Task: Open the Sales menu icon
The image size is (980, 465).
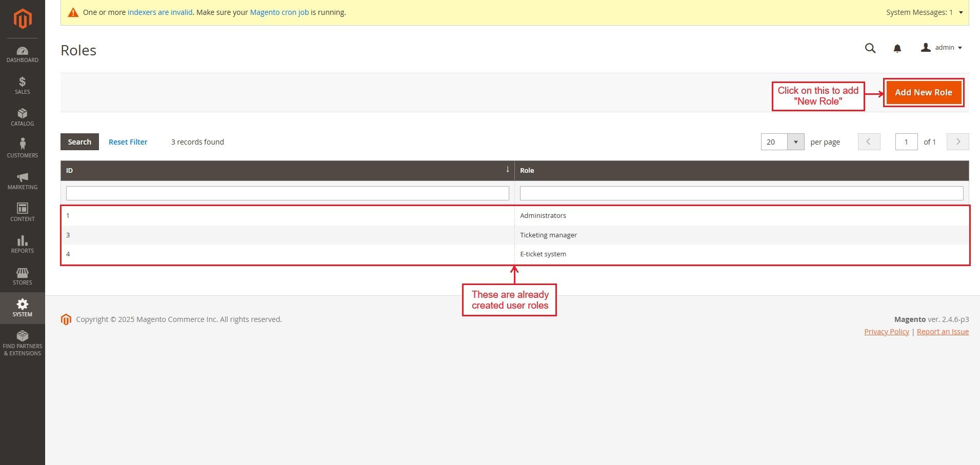Action: (x=22, y=86)
